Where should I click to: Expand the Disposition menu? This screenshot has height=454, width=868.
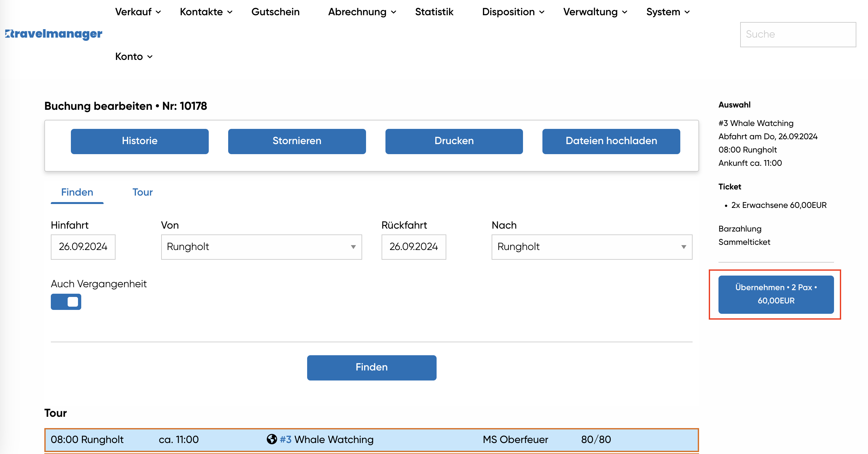click(x=513, y=12)
